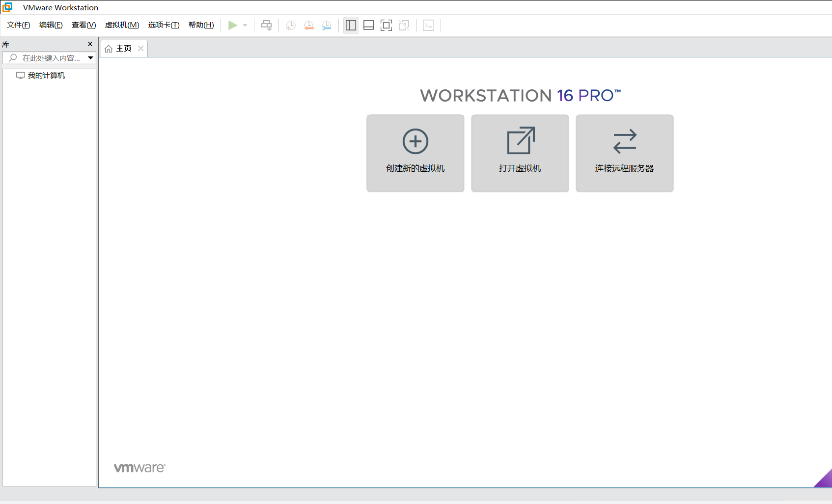Screen dimensions: 832x504
Task: Open the 虚拟机(M) menu
Action: coord(122,25)
